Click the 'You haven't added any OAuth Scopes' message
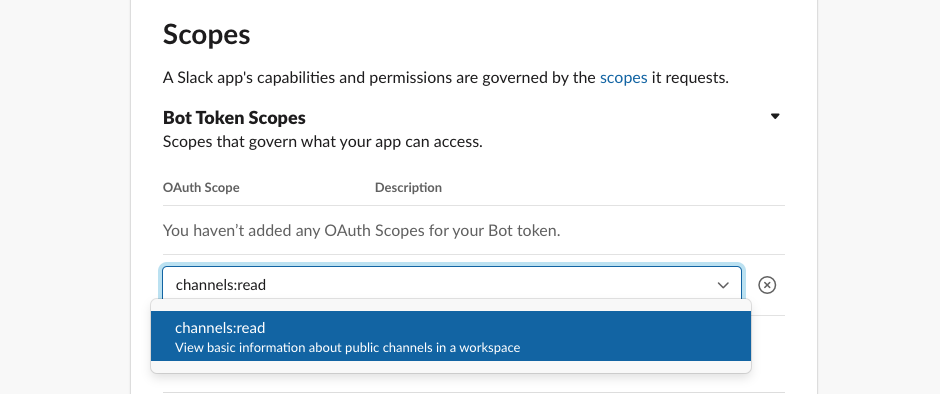 coord(361,230)
